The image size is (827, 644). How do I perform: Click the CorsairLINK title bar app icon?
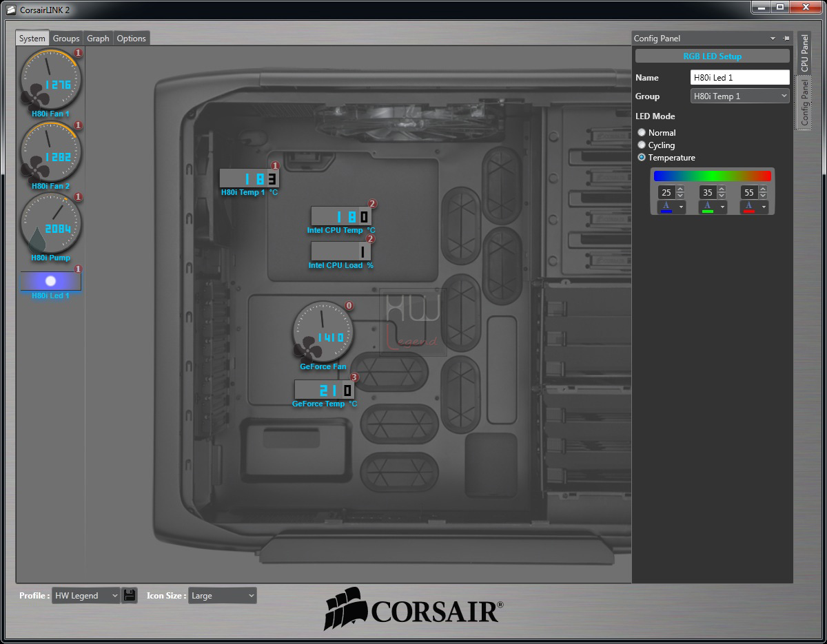point(11,10)
